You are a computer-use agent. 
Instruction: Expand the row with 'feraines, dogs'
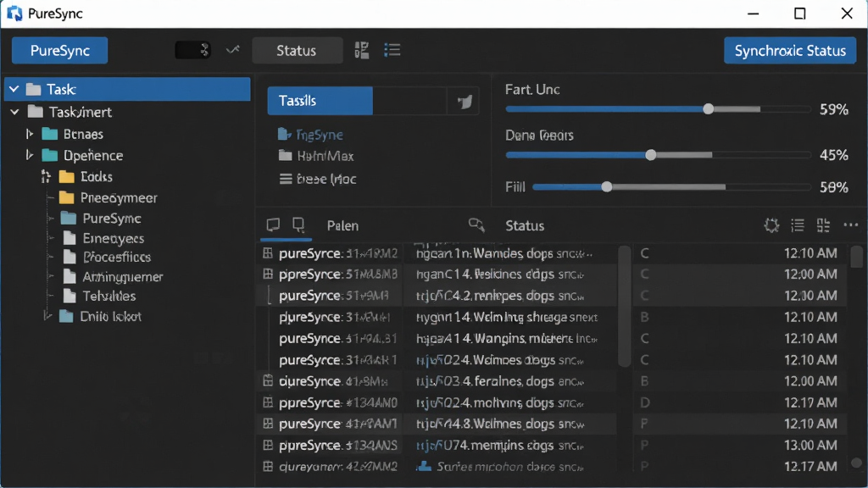click(x=268, y=380)
